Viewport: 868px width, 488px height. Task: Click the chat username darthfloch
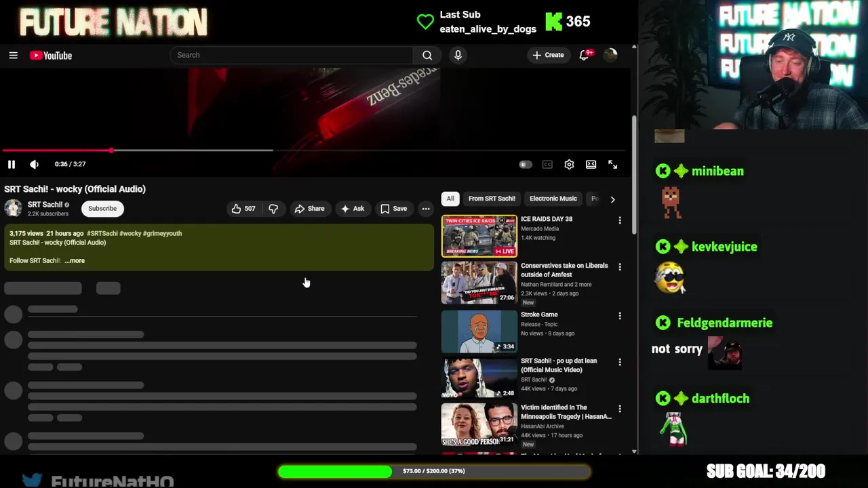(720, 399)
